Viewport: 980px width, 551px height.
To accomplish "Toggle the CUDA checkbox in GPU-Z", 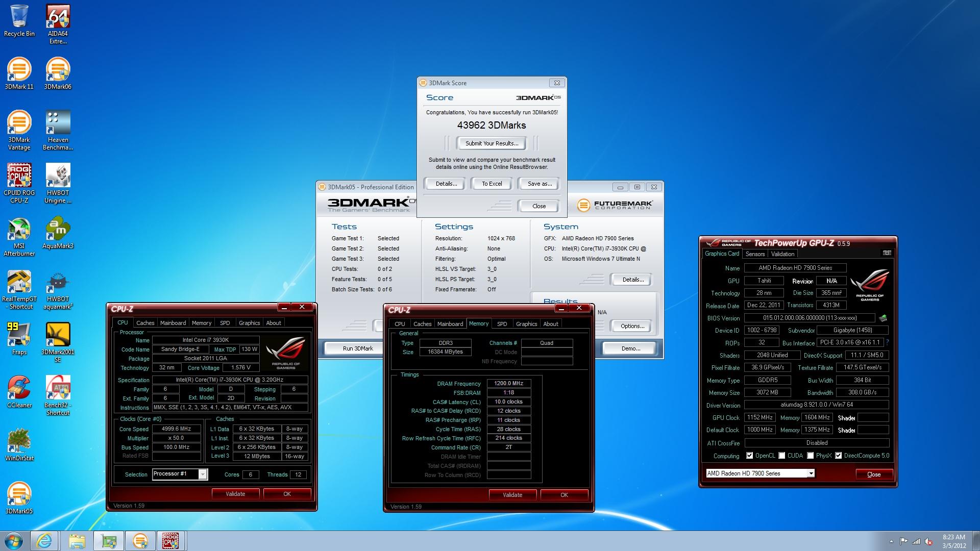I will (x=781, y=456).
